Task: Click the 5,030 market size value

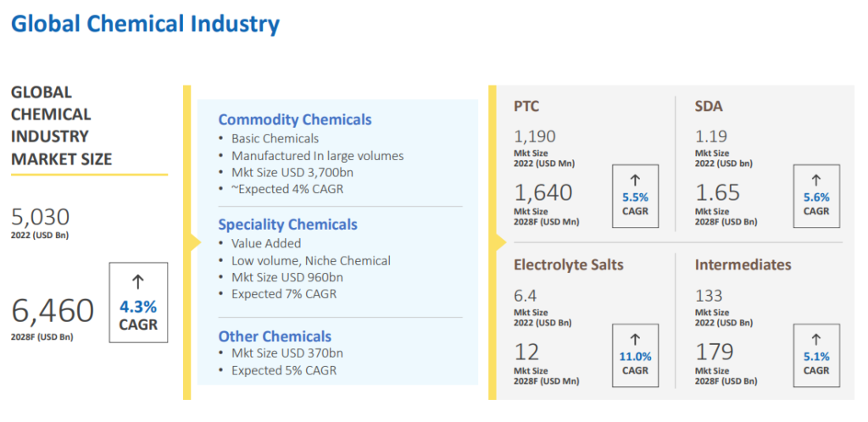Action: [x=40, y=217]
